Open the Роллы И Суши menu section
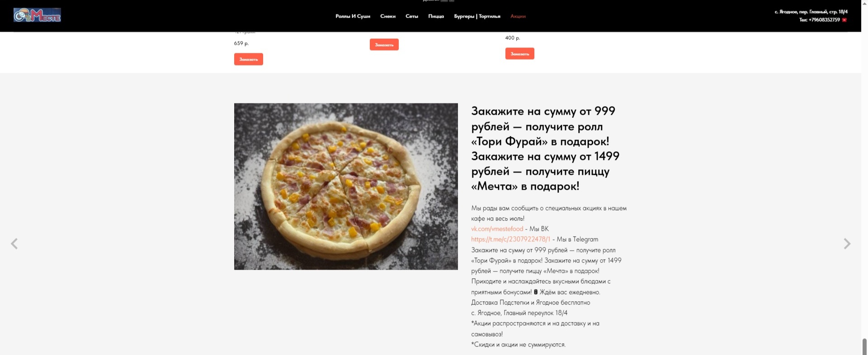 [x=353, y=16]
